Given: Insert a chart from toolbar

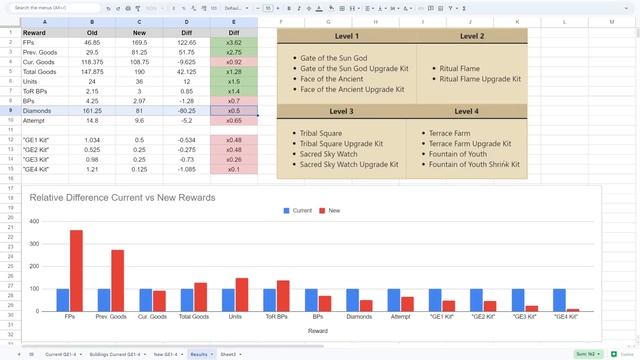Looking at the screenshot, I should 440,8.
